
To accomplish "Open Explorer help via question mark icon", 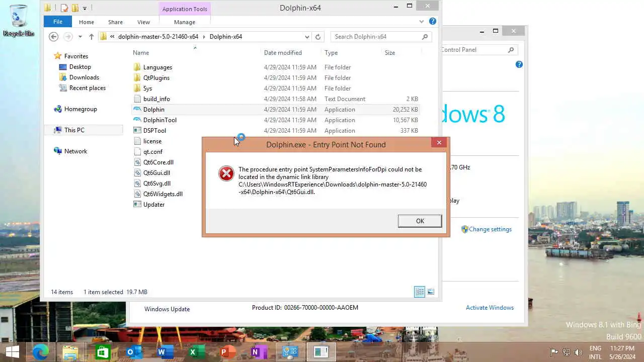I will pyautogui.click(x=433, y=22).
